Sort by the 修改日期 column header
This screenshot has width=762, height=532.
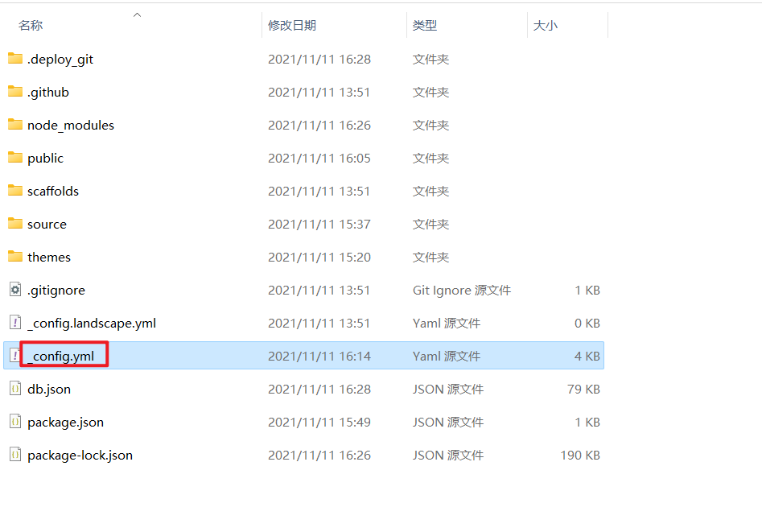tap(292, 25)
